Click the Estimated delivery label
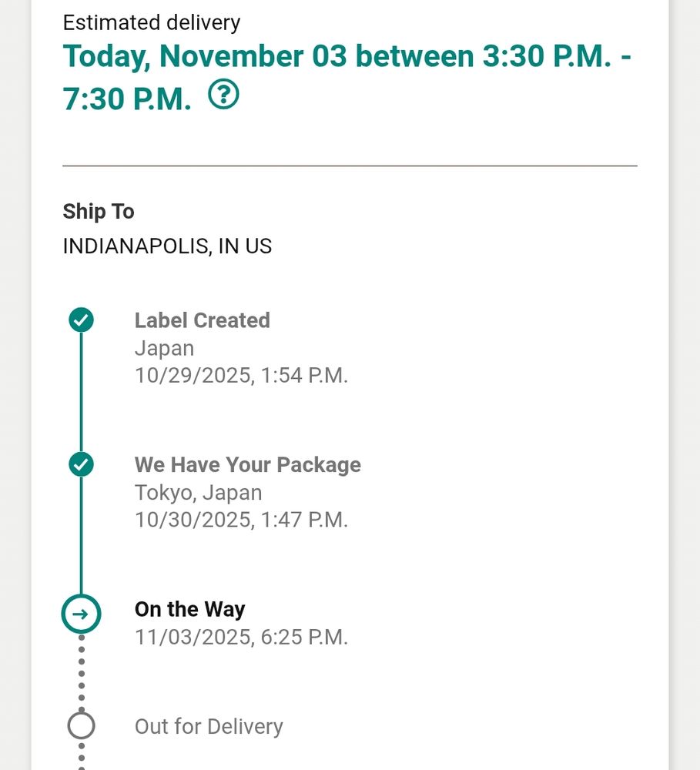Viewport: 700px width, 770px height. (x=151, y=22)
